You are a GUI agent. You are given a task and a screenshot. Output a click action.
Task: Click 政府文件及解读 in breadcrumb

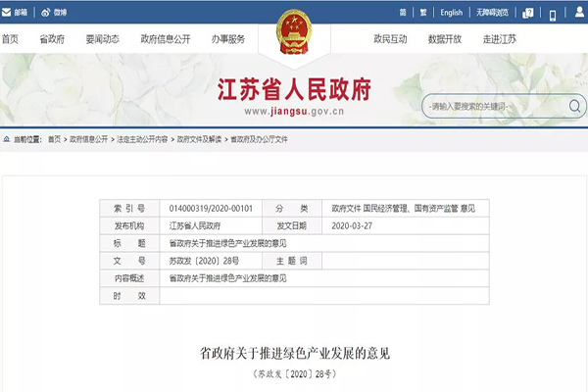click(x=198, y=140)
